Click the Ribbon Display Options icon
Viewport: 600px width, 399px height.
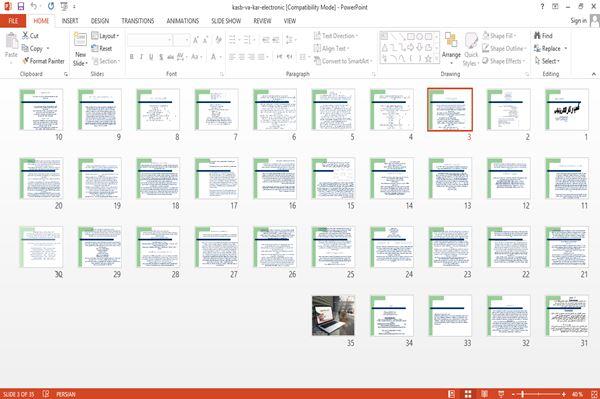point(555,7)
